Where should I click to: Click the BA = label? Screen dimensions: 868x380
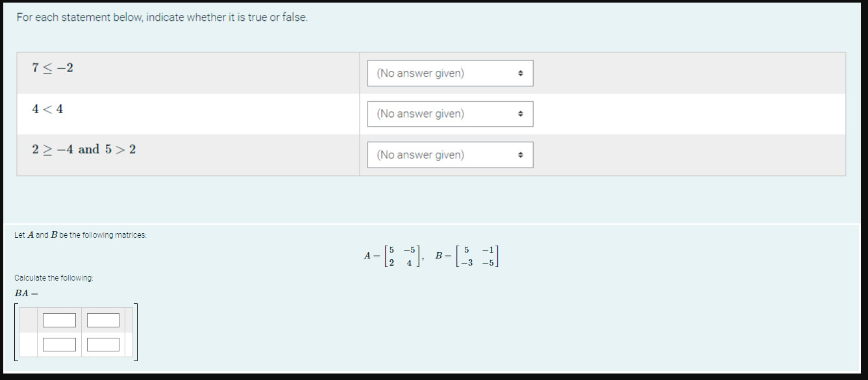[x=25, y=294]
